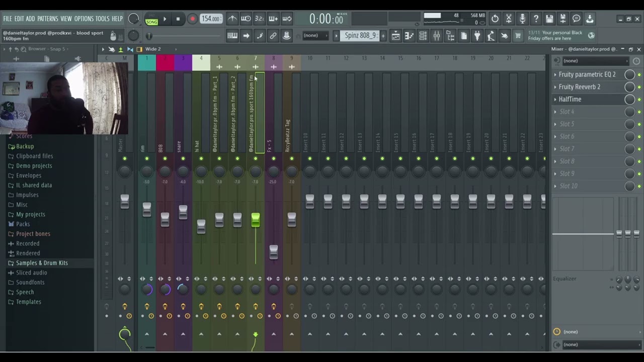
Task: Open the Backup folder in browser
Action: 25,146
